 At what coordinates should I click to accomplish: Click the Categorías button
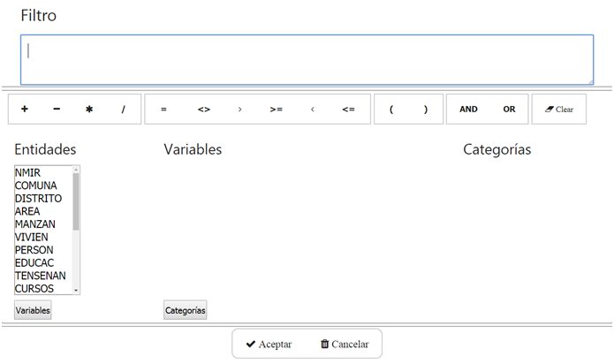point(186,310)
